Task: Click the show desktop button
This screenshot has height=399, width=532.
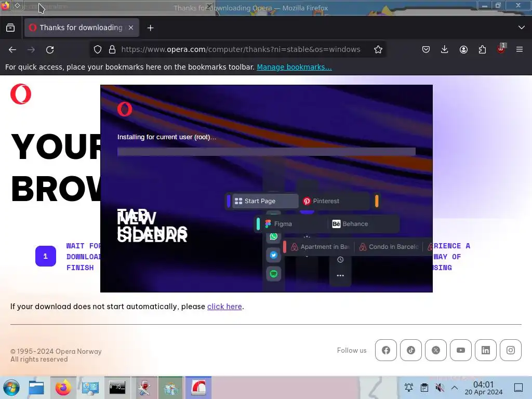Action: (x=518, y=387)
